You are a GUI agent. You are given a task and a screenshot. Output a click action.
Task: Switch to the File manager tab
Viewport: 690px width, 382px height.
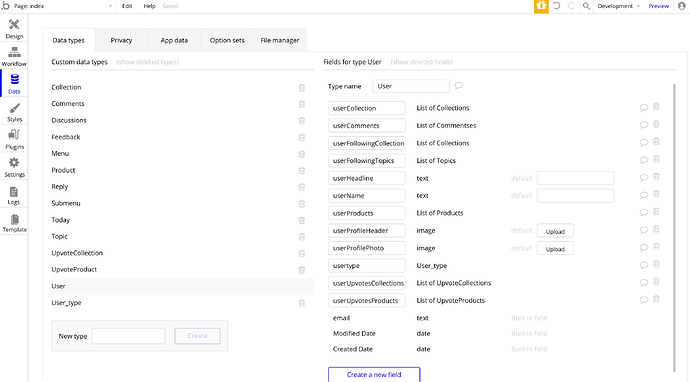point(280,40)
